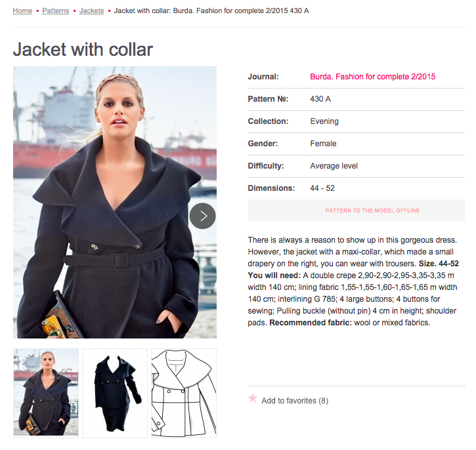Click the 44 - 52 dimensions value

click(322, 188)
